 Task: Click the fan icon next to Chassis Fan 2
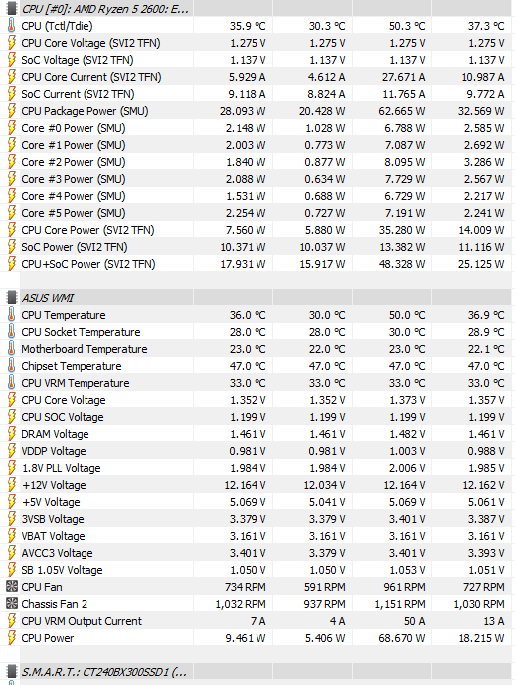point(12,604)
